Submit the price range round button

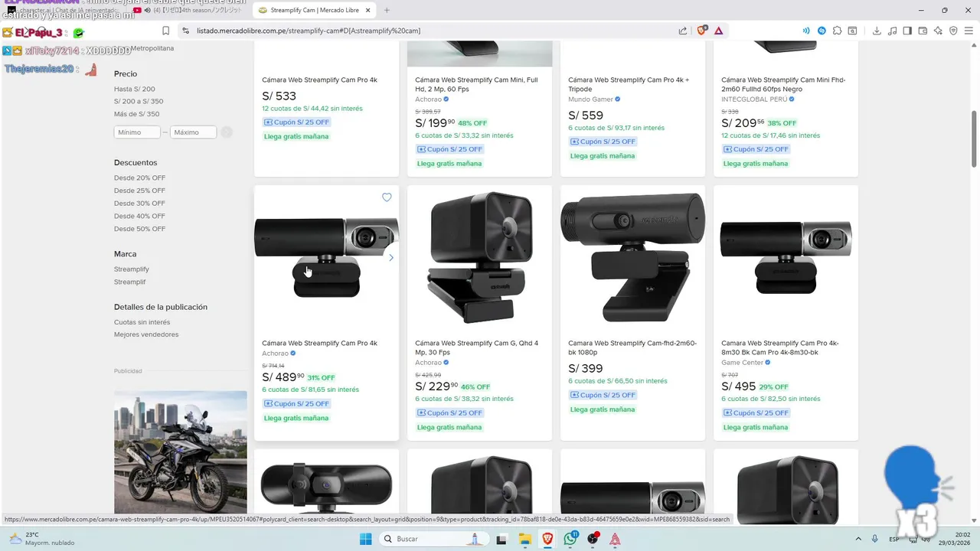click(227, 132)
